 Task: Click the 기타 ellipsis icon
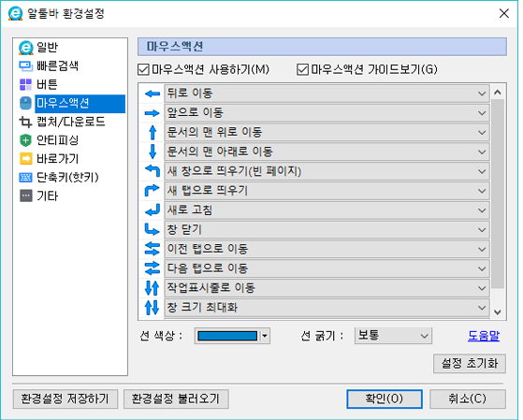tap(26, 196)
